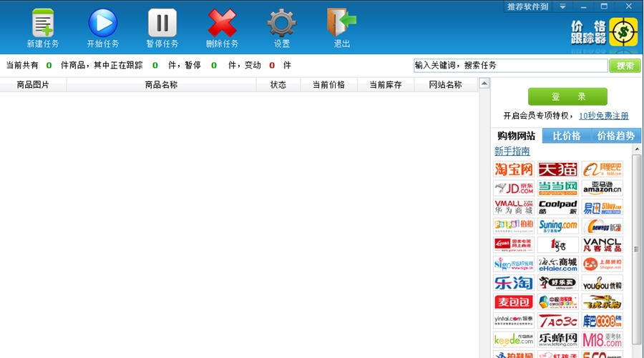The image size is (644, 358).
Task: Open the 飞虎乐购 logo
Action: [602, 302]
